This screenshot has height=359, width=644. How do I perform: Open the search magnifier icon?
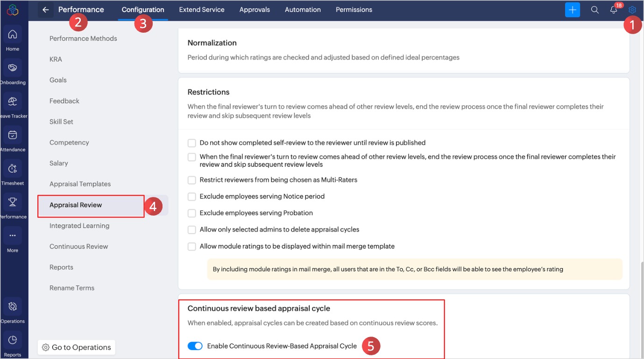[x=594, y=10]
